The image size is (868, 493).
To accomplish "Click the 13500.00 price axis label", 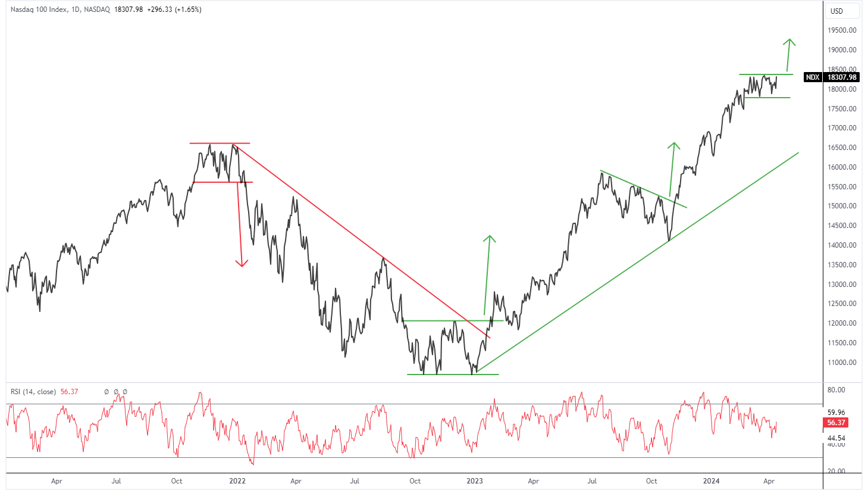I will point(842,265).
